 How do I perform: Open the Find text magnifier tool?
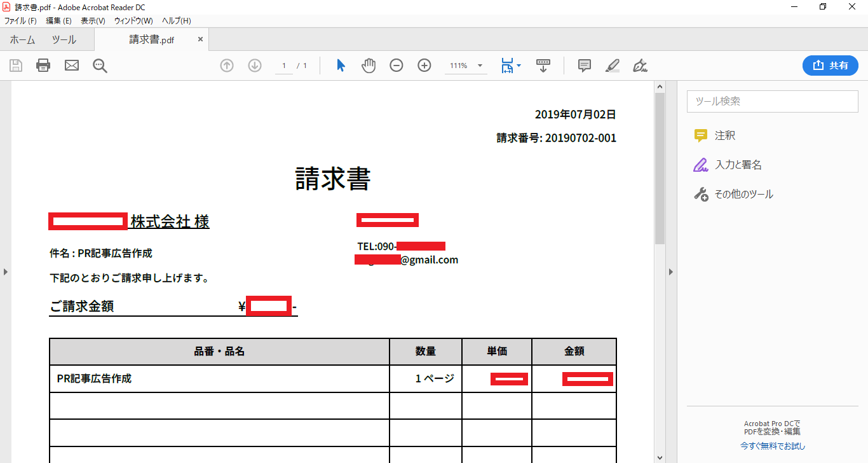[x=100, y=66]
